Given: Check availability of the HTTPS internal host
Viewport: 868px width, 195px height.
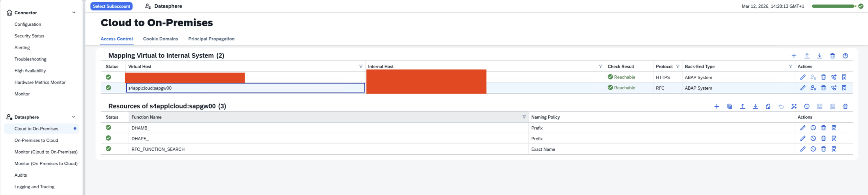Looking at the screenshot, I should click(x=834, y=77).
